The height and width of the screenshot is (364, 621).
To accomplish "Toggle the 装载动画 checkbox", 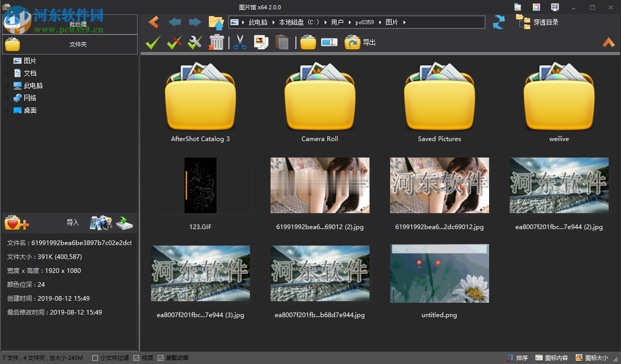I will coord(161,358).
